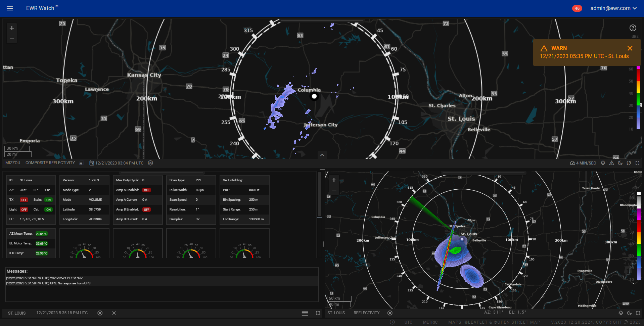
Task: Close the St. Louis status panel with X
Action: pyautogui.click(x=114, y=313)
